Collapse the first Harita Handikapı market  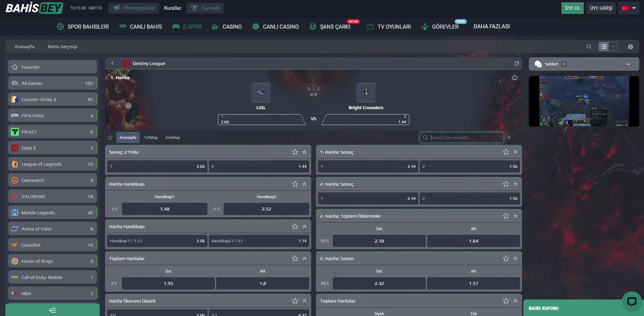304,184
